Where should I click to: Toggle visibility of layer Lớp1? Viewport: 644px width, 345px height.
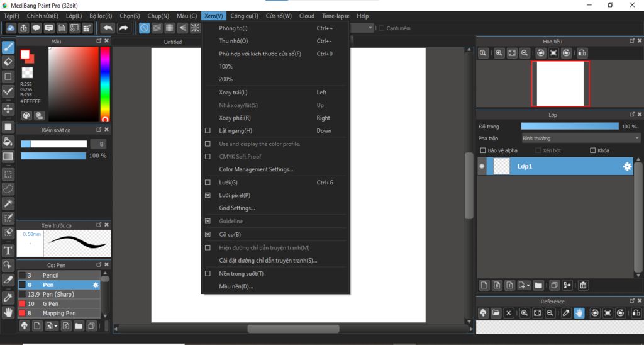[x=482, y=167]
